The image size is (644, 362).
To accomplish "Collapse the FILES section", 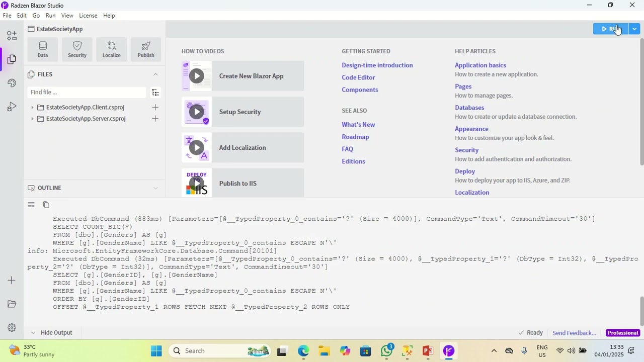I will point(155,74).
